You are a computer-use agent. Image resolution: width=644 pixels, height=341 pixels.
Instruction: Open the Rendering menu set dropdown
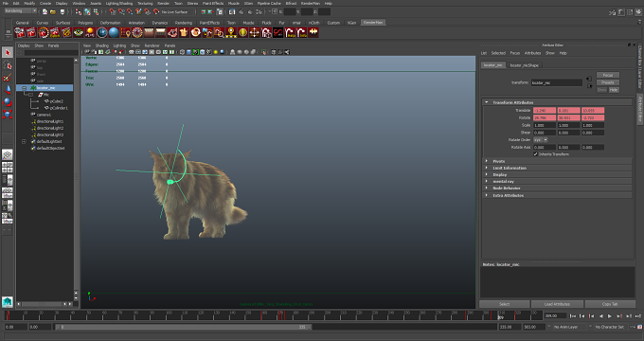click(21, 11)
